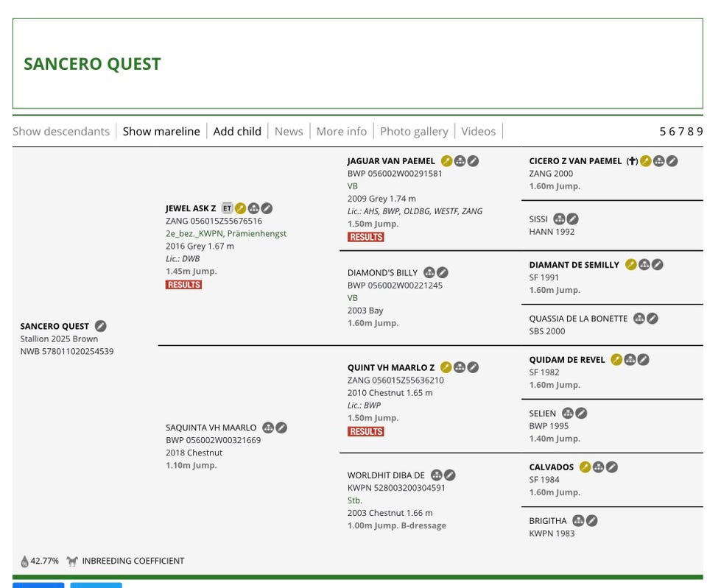Click edit pencil for Worldhit Diba De

[x=449, y=475]
